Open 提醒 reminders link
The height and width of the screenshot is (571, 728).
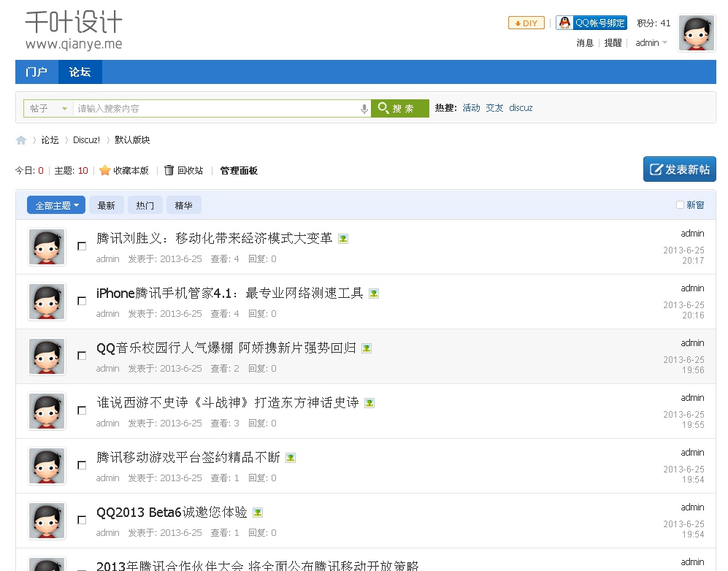tap(613, 42)
